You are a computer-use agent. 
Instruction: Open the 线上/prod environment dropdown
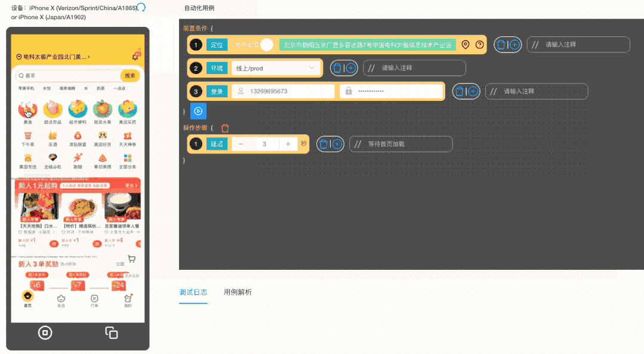pos(275,68)
